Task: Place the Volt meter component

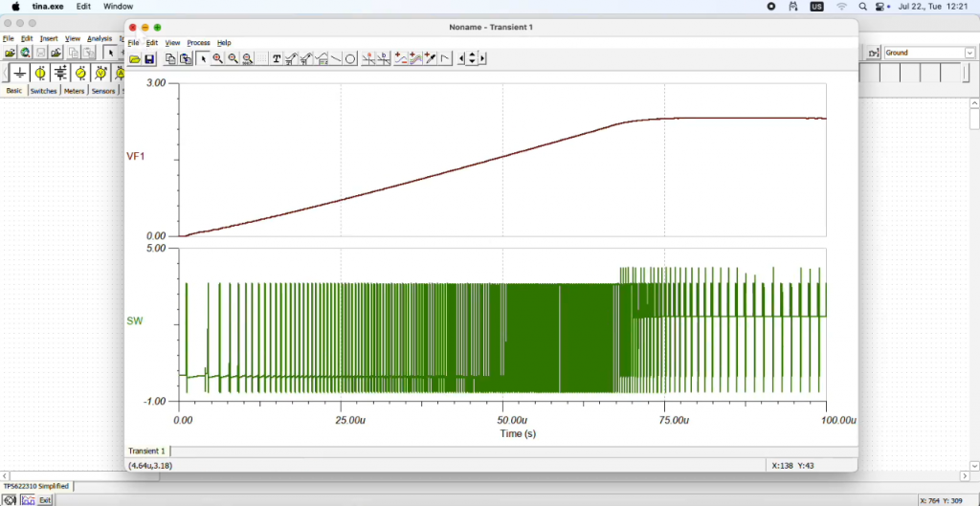Action: [x=100, y=73]
